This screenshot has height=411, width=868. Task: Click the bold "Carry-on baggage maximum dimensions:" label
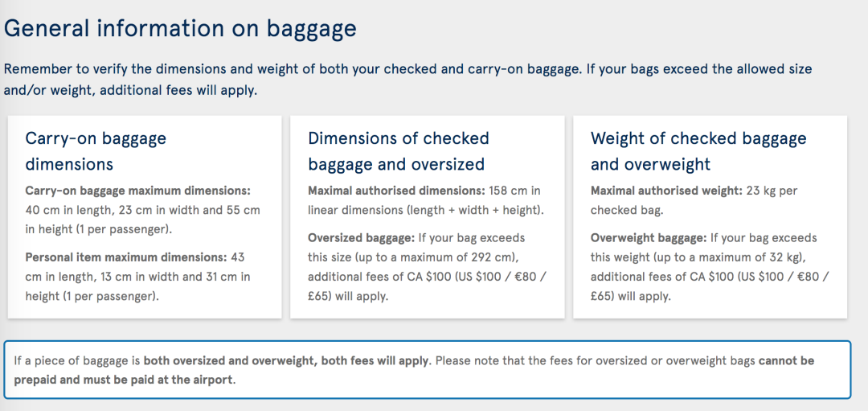click(138, 191)
